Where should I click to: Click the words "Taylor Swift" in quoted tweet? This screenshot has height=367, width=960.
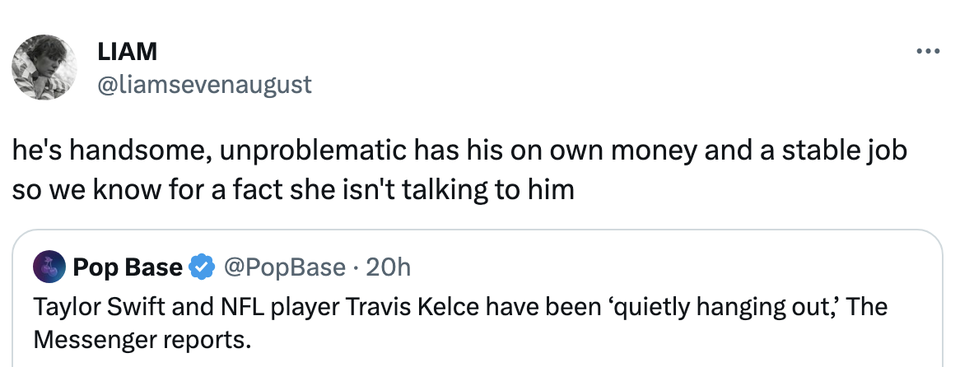tap(99, 307)
